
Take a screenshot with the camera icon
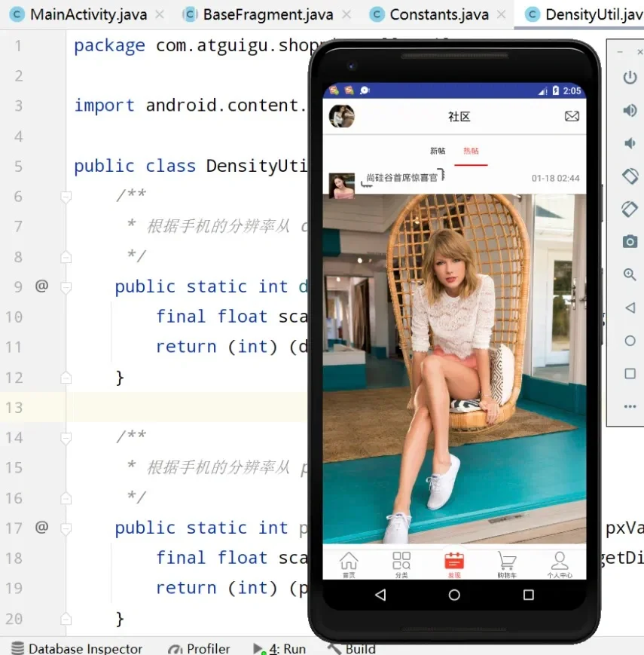630,241
